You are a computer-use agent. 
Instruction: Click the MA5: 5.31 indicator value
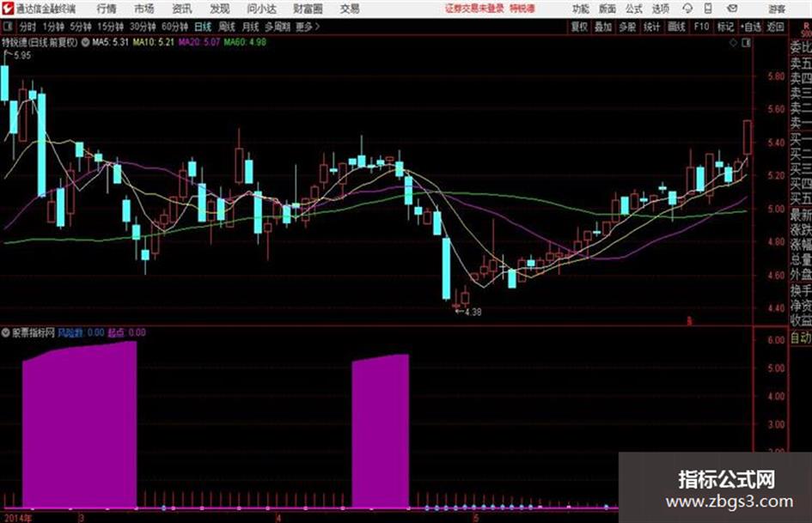[x=110, y=42]
